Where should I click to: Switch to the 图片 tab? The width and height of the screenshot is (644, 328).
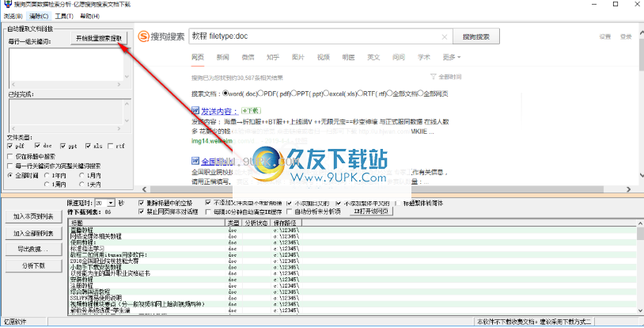pos(298,57)
